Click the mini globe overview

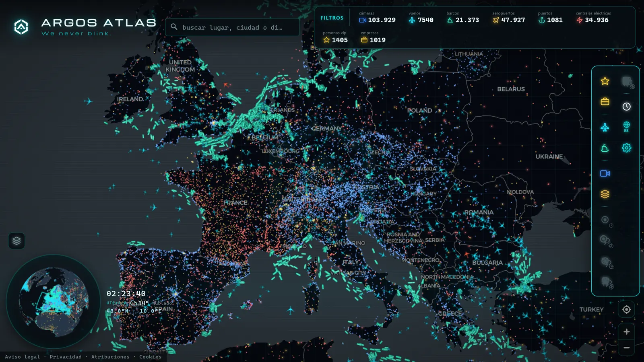pyautogui.click(x=54, y=302)
